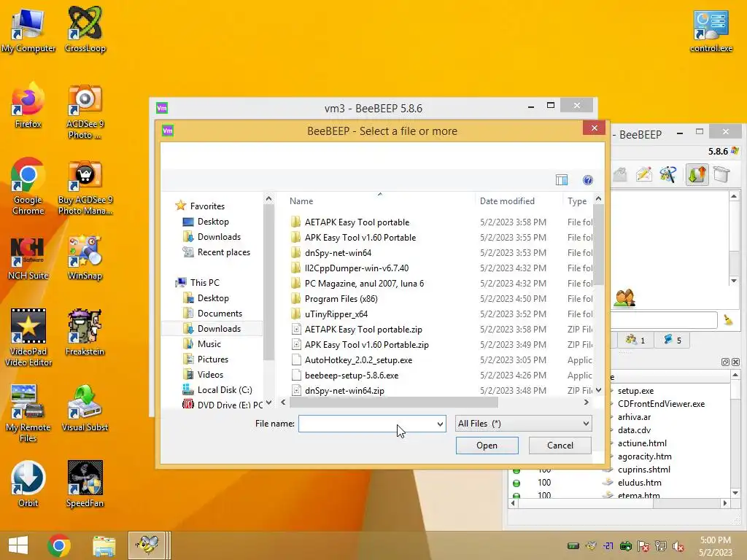Image resolution: width=747 pixels, height=560 pixels.
Task: Open the Firefox desktop shortcut
Action: [28, 106]
